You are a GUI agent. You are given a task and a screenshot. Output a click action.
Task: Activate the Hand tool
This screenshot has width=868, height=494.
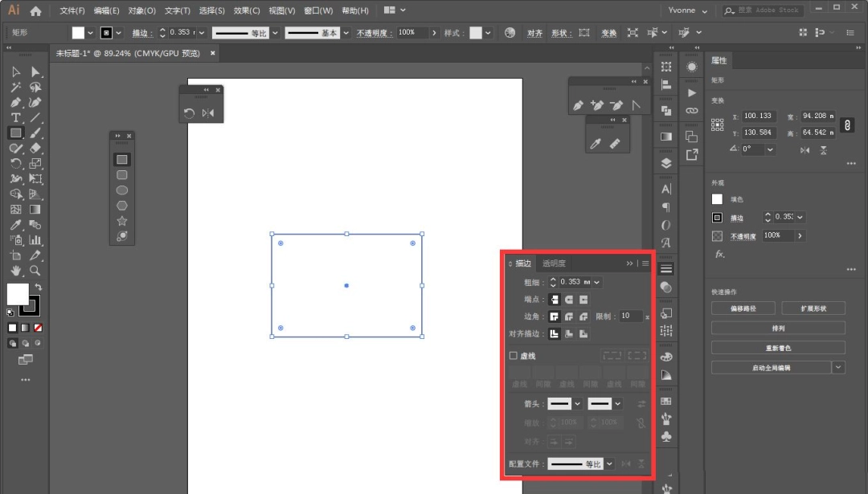pos(15,271)
